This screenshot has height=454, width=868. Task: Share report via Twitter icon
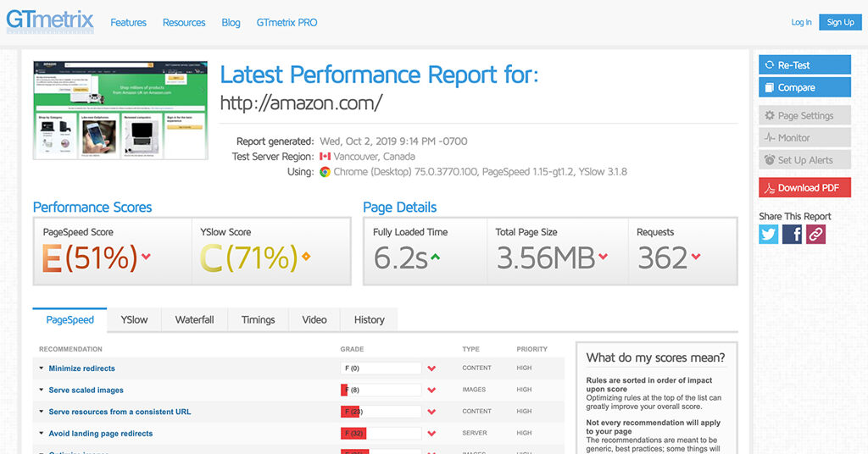tap(768, 235)
